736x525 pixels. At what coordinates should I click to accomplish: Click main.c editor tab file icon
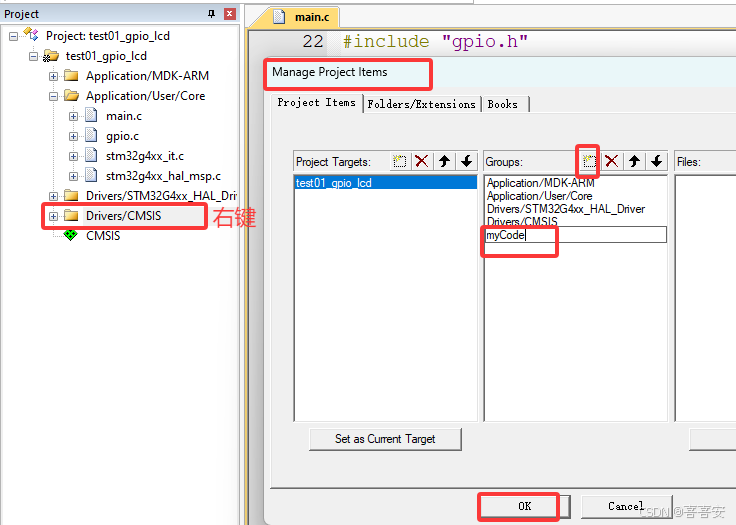tap(279, 17)
